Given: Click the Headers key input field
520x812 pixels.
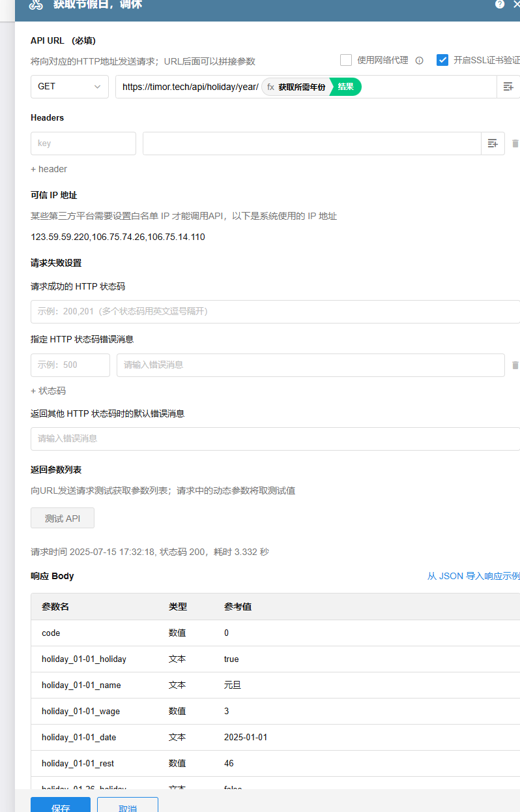Looking at the screenshot, I should pos(83,143).
